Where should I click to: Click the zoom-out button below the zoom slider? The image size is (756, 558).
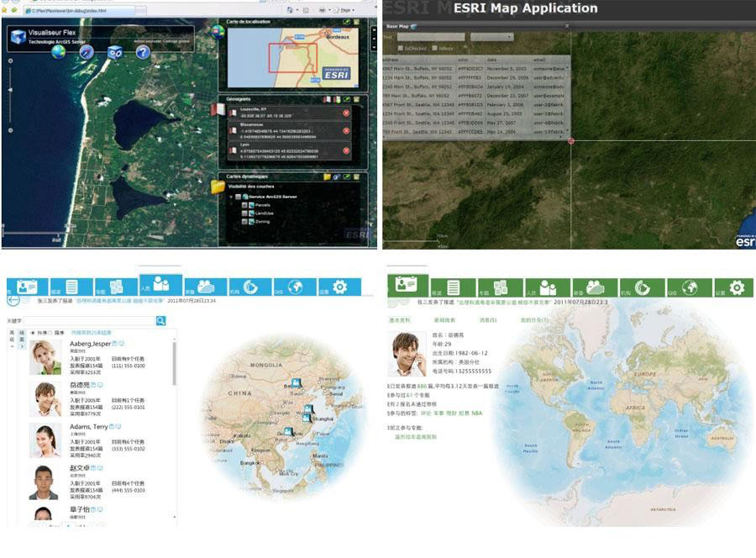(10, 130)
